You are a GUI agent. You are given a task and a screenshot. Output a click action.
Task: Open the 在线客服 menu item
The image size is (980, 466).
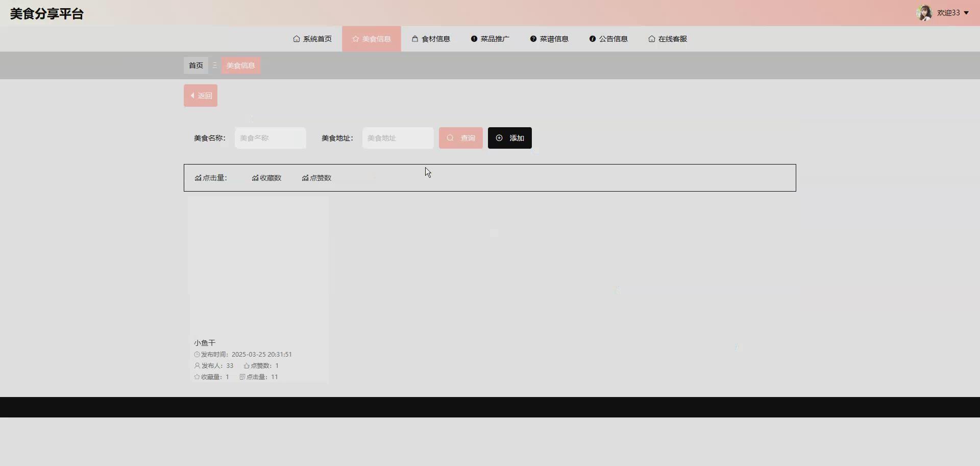668,38
